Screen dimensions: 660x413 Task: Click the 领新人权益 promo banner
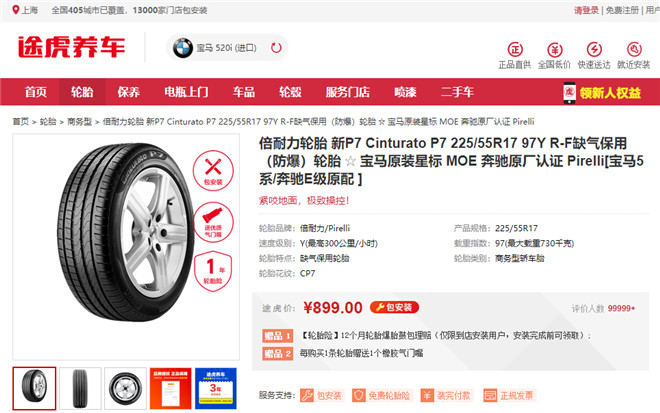click(x=602, y=92)
